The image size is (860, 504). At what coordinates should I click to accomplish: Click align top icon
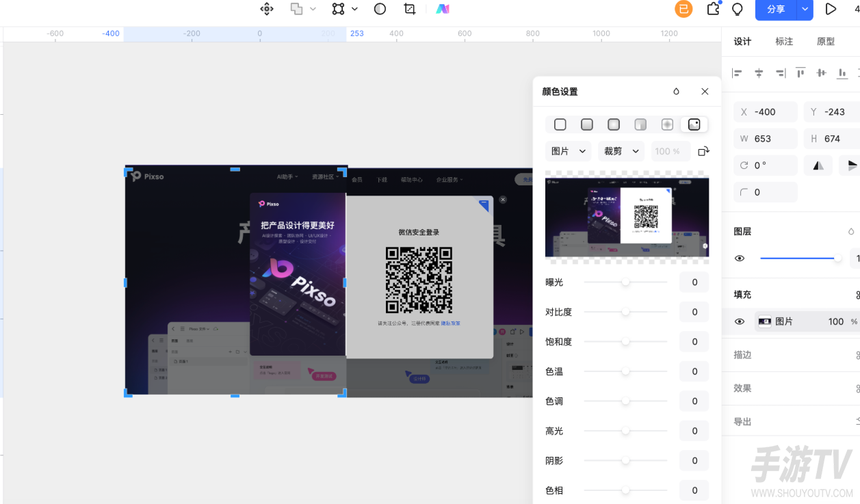800,72
